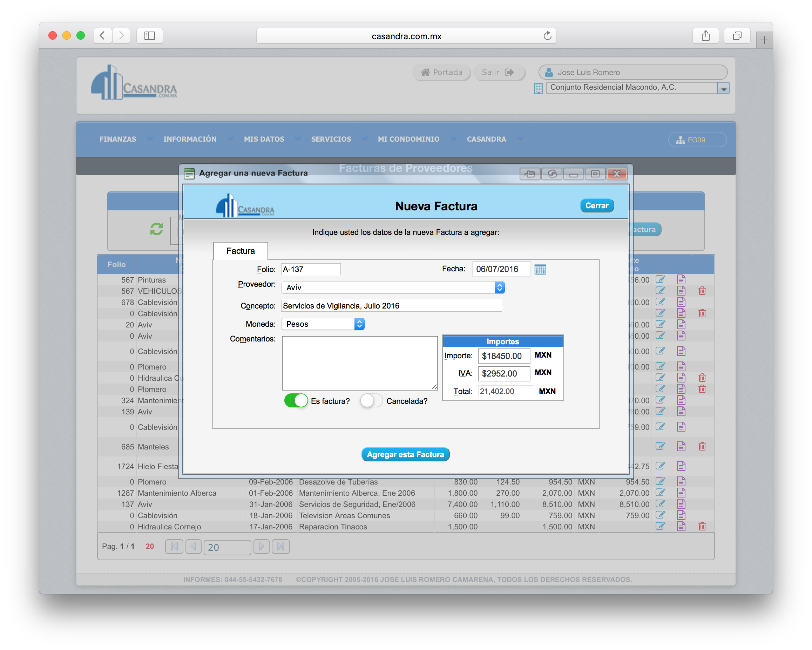Click the Comentarios text area

[360, 363]
